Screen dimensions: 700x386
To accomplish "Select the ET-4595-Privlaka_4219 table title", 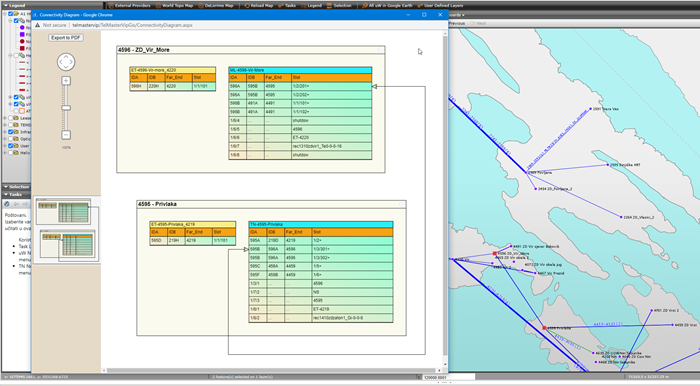I will point(193,224).
